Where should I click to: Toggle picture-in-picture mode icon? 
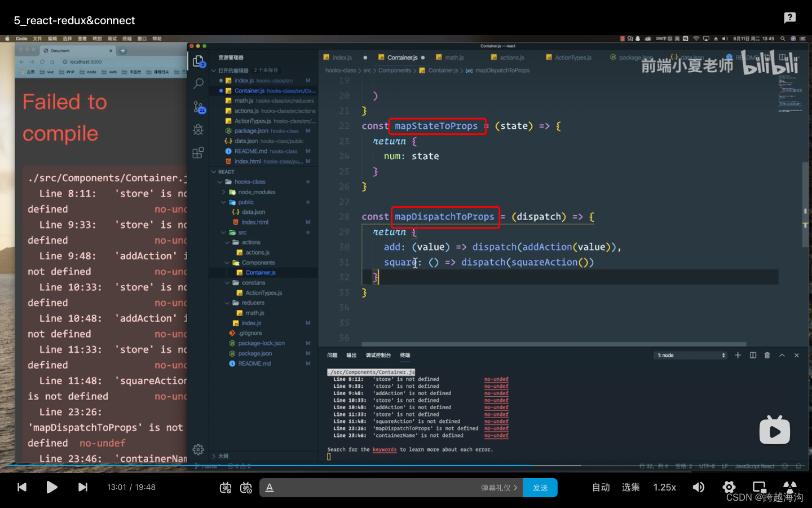pos(759,487)
